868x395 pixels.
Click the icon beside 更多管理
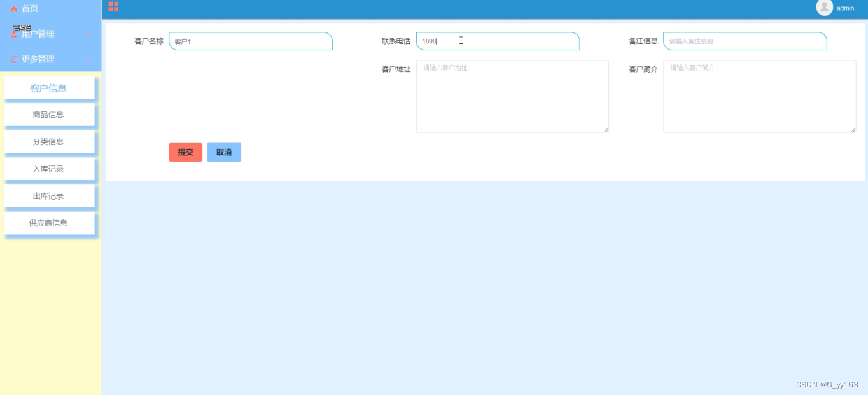14,59
